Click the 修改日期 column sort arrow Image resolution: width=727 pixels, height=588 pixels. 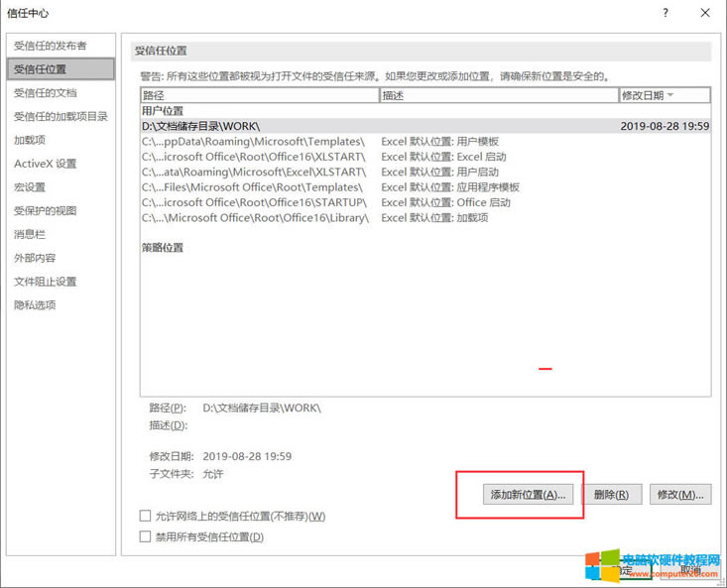click(671, 95)
